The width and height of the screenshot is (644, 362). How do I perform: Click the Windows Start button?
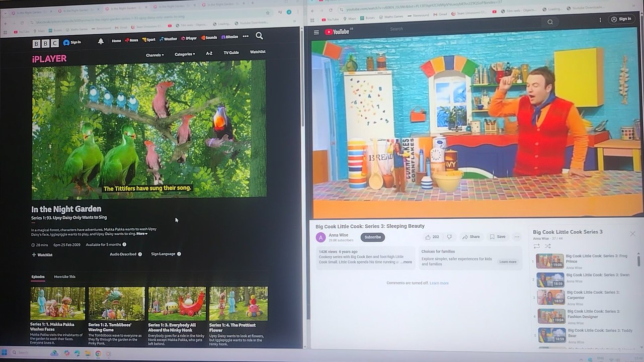[5, 352]
